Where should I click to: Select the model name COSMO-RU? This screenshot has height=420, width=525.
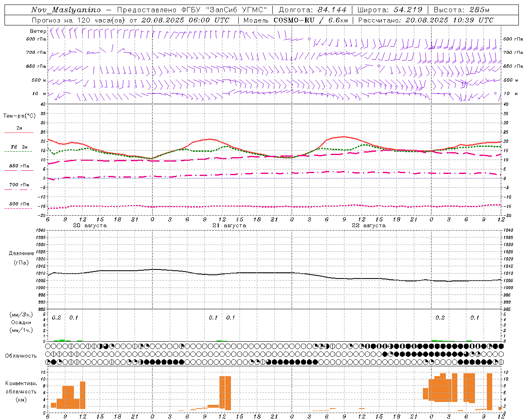294,20
